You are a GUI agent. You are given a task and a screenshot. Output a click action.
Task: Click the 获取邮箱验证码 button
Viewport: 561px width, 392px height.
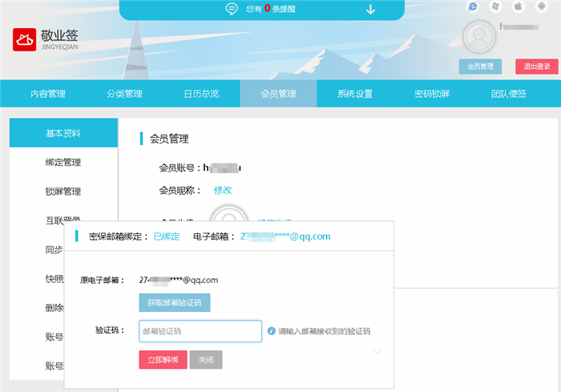[x=175, y=303]
